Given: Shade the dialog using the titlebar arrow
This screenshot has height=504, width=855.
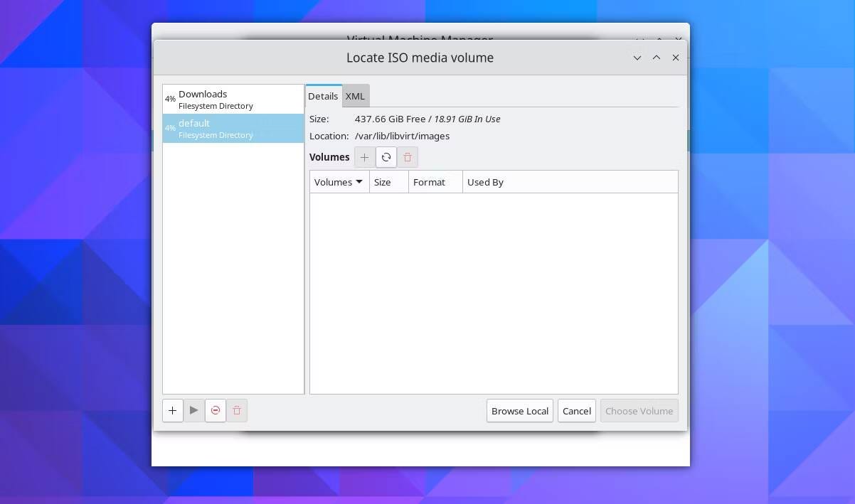Looking at the screenshot, I should click(656, 58).
